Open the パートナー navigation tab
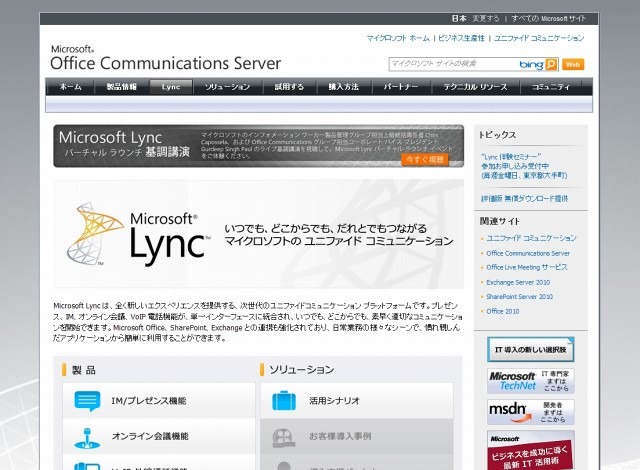 pyautogui.click(x=401, y=87)
